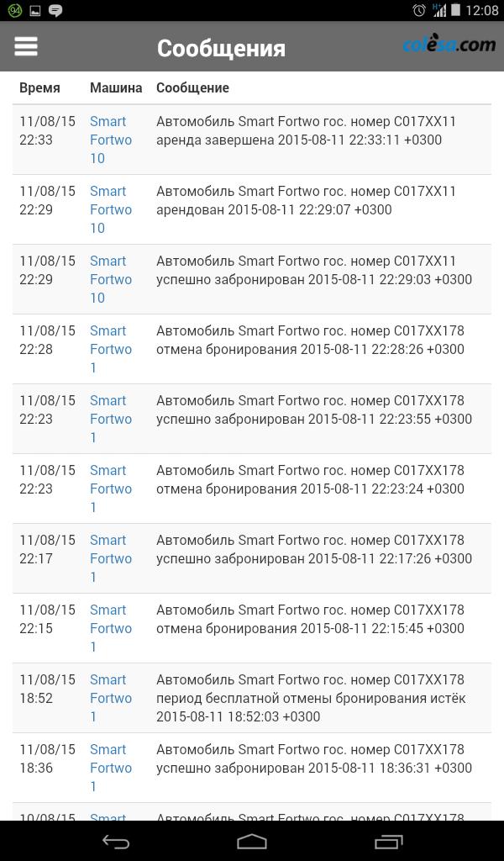Tap the Android back button
Viewport: 504px width, 861px height.
116,841
